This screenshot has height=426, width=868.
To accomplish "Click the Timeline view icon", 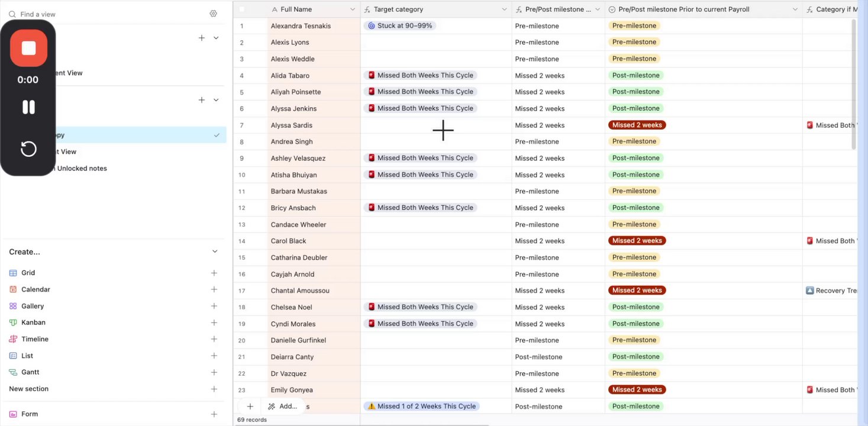I will [x=13, y=339].
